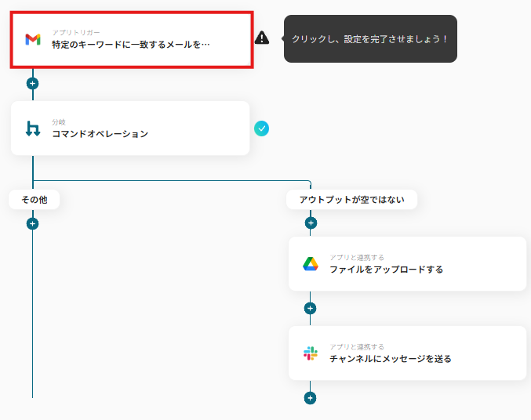Click the 分岐 label text
The height and width of the screenshot is (420, 531).
[59, 121]
